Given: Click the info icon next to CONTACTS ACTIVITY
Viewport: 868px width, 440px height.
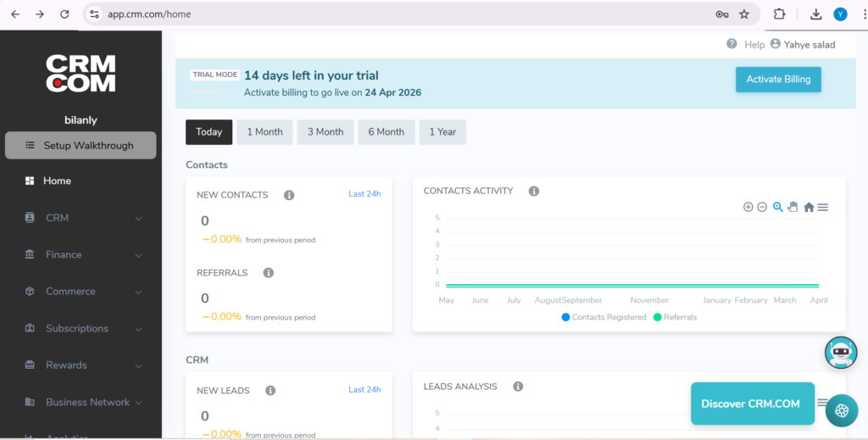Looking at the screenshot, I should click(534, 191).
